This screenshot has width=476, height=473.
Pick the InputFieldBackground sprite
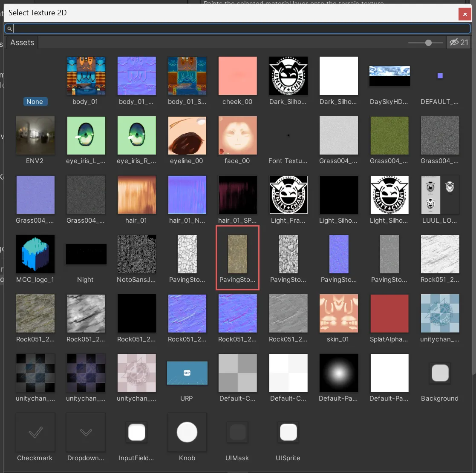pos(137,432)
